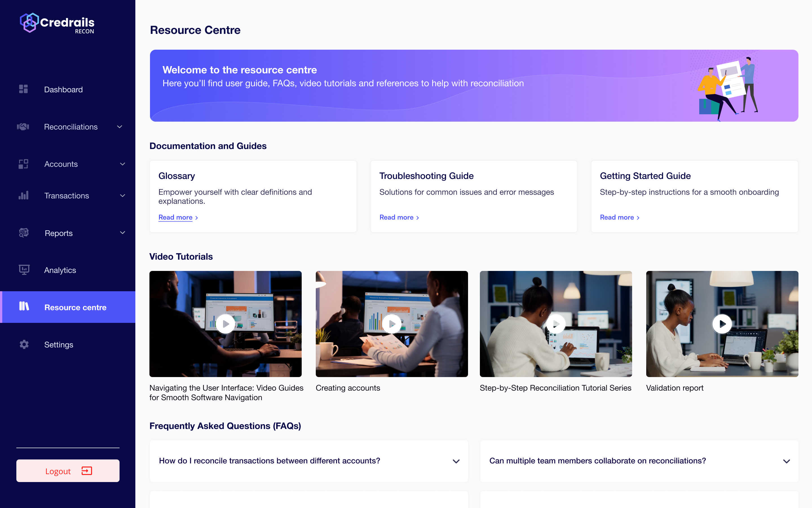Click the Transactions bar chart icon

(23, 196)
